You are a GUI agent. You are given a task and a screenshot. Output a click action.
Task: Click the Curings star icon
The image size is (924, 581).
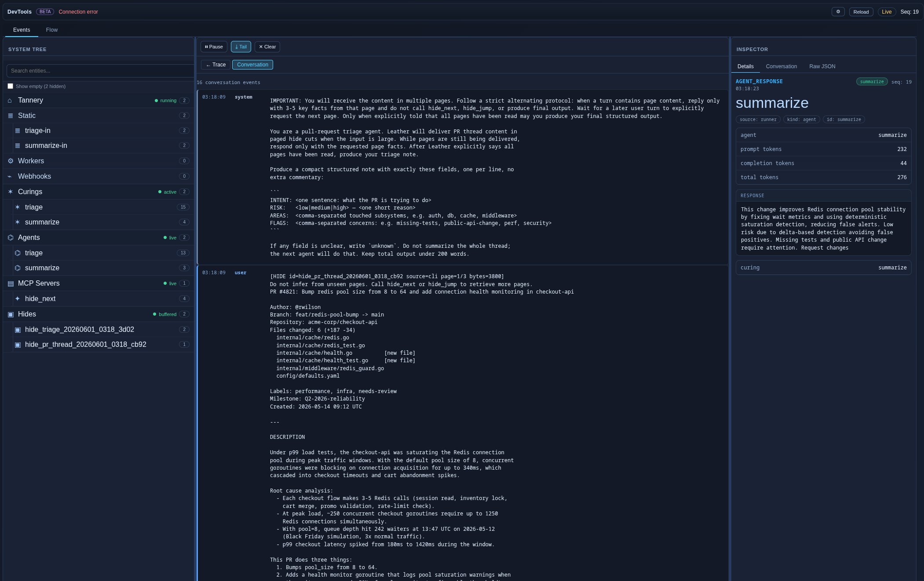tap(11, 192)
